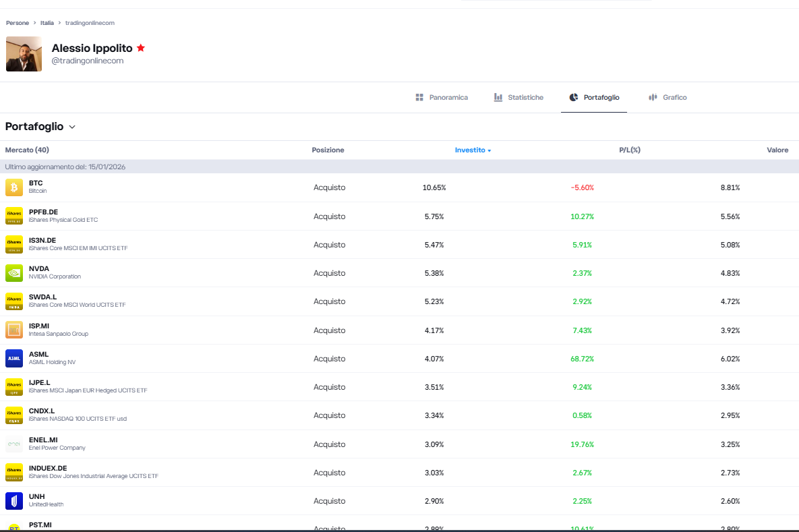The height and width of the screenshot is (532, 799).
Task: Click the 5.23% invested value for SWDA.L
Action: pyautogui.click(x=434, y=301)
